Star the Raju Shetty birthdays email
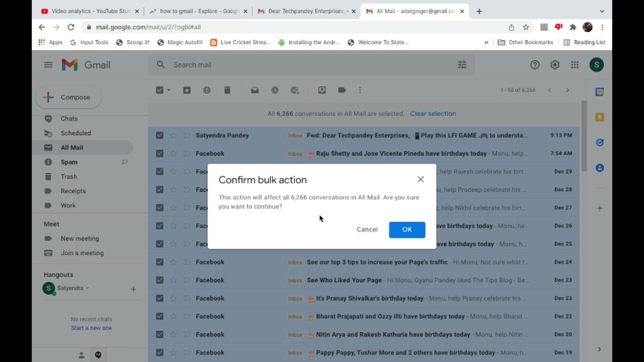The image size is (644, 362). pyautogui.click(x=173, y=153)
